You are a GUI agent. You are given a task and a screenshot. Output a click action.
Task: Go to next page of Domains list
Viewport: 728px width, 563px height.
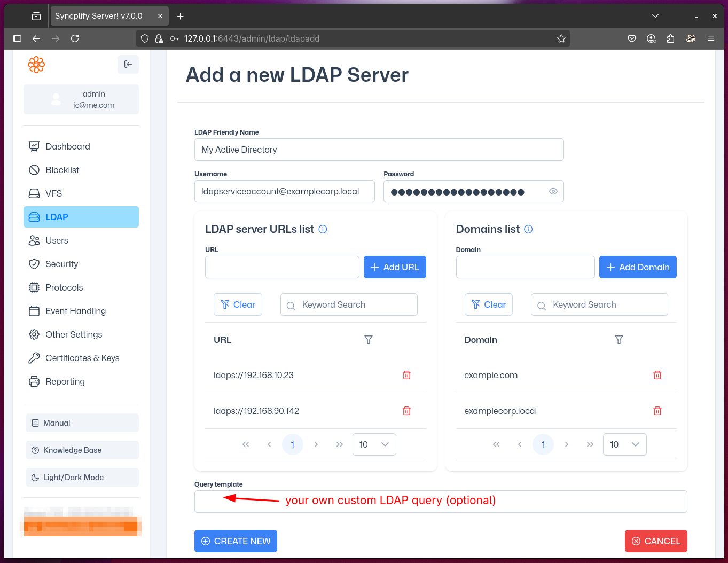click(x=567, y=444)
